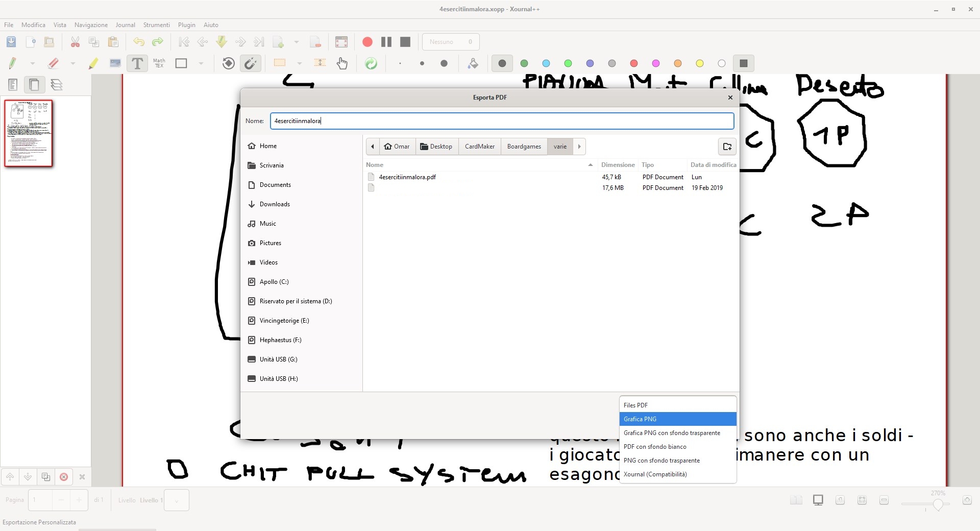Select the rectangle drawing tool
Viewport: 980px width, 531px height.
pos(181,63)
